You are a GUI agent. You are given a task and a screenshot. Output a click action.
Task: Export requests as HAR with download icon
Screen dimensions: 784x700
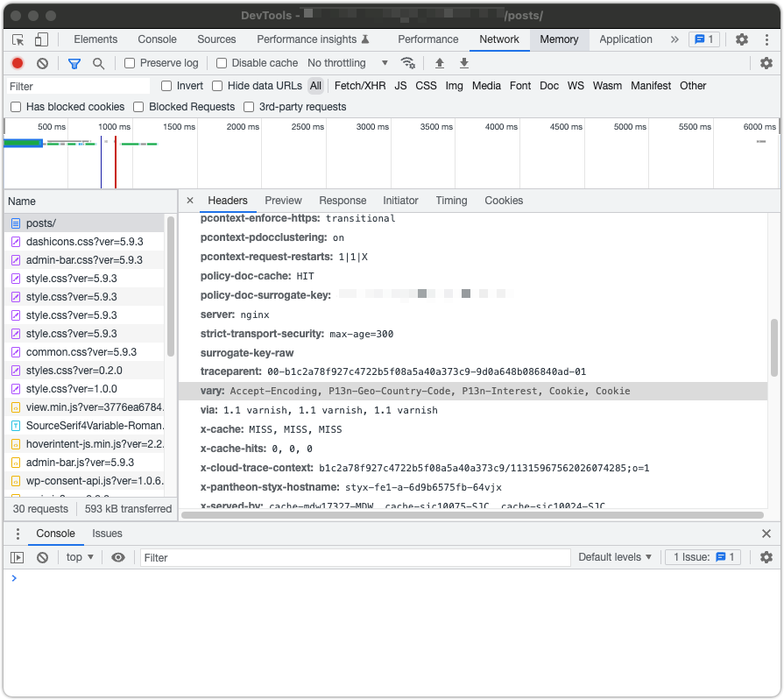coord(463,62)
